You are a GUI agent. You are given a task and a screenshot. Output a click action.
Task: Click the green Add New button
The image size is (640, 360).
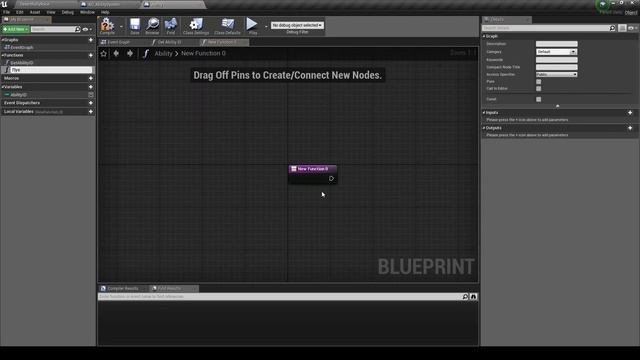point(15,29)
